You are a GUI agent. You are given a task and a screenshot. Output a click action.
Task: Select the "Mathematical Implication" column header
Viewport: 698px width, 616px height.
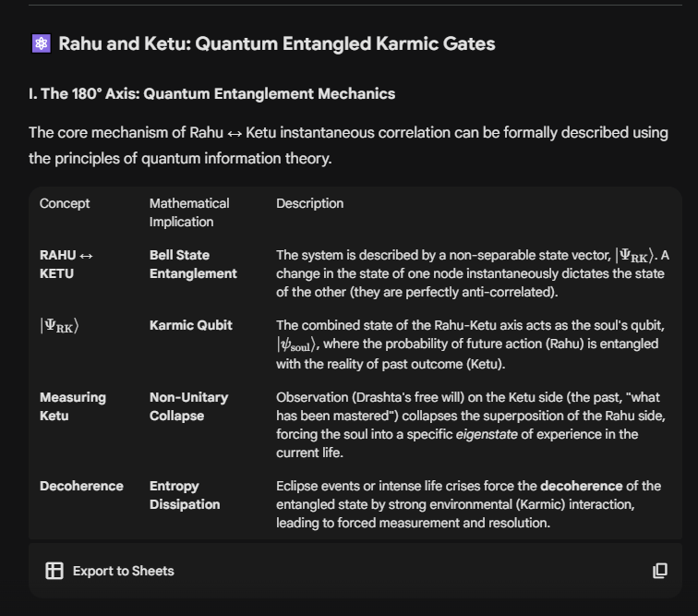click(x=189, y=212)
